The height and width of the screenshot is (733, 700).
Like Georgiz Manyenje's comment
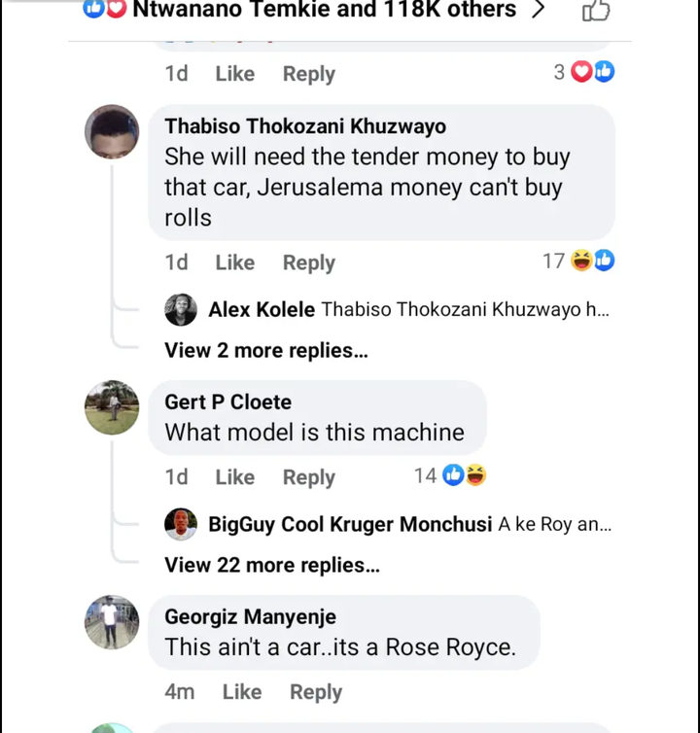tap(242, 692)
